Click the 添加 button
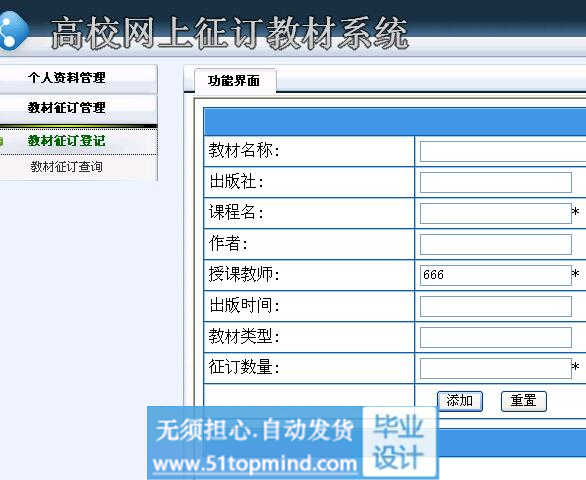The image size is (586, 480). tap(460, 401)
